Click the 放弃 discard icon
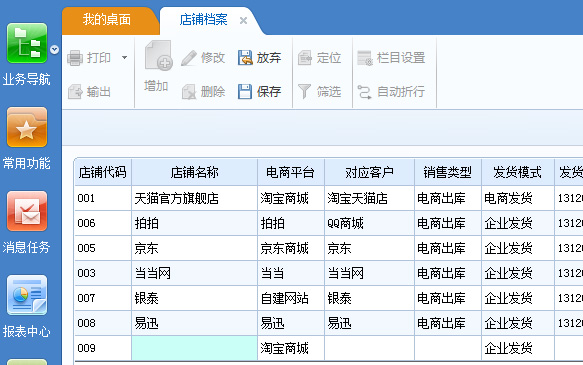Screen dimensions: 583x365 (245, 58)
